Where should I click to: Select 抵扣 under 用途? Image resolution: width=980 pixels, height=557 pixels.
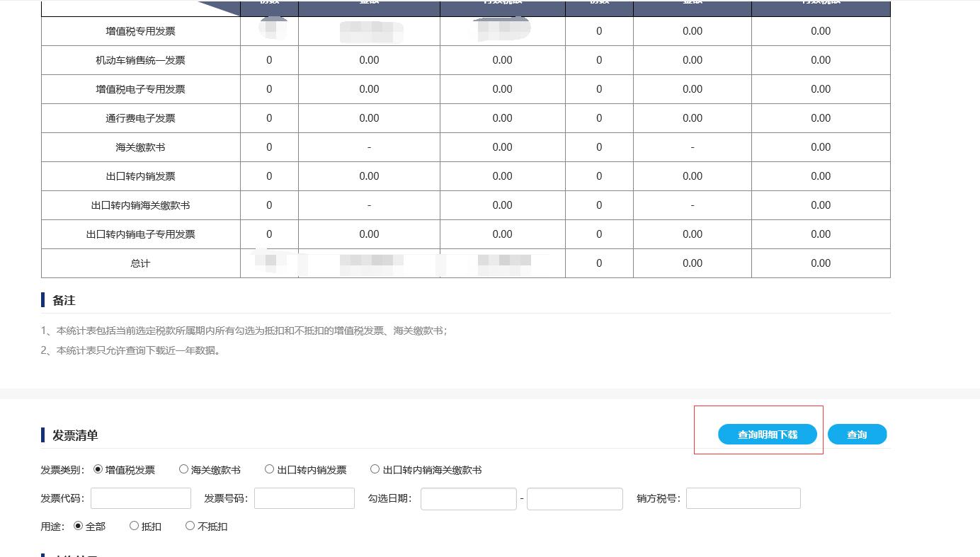(135, 526)
